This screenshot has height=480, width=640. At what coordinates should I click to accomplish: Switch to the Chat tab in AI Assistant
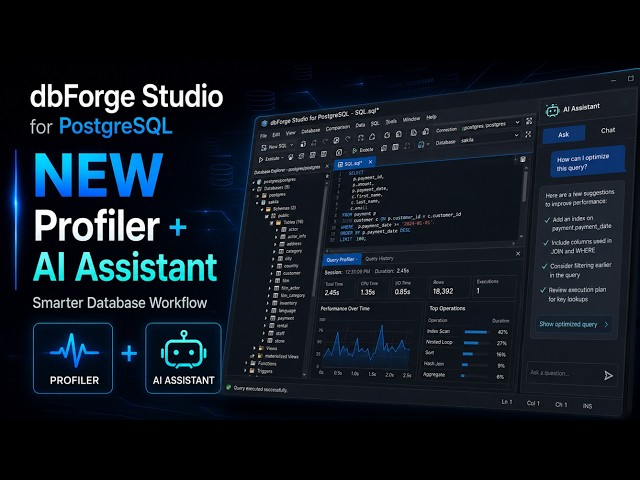point(607,131)
